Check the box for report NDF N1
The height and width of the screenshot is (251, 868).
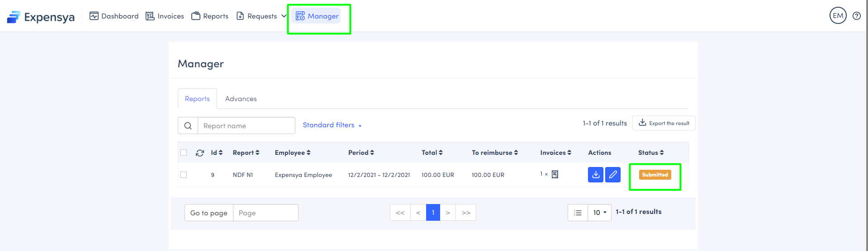[x=184, y=175]
